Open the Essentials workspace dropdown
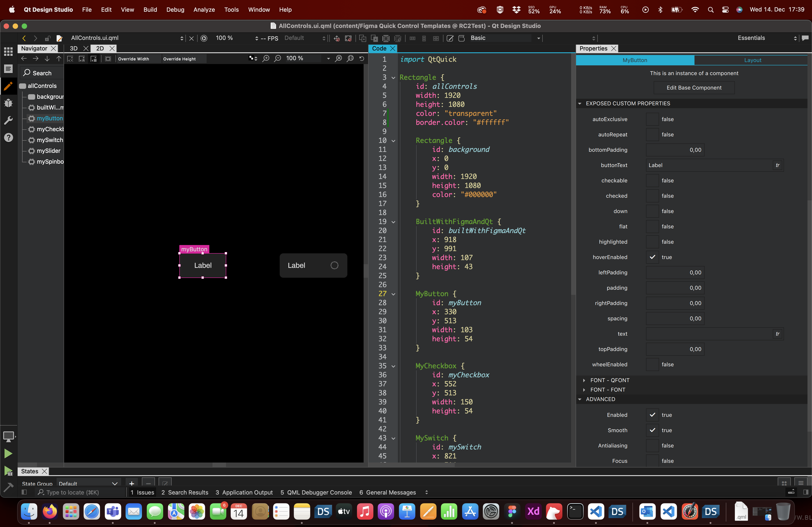The image size is (812, 527). click(767, 38)
